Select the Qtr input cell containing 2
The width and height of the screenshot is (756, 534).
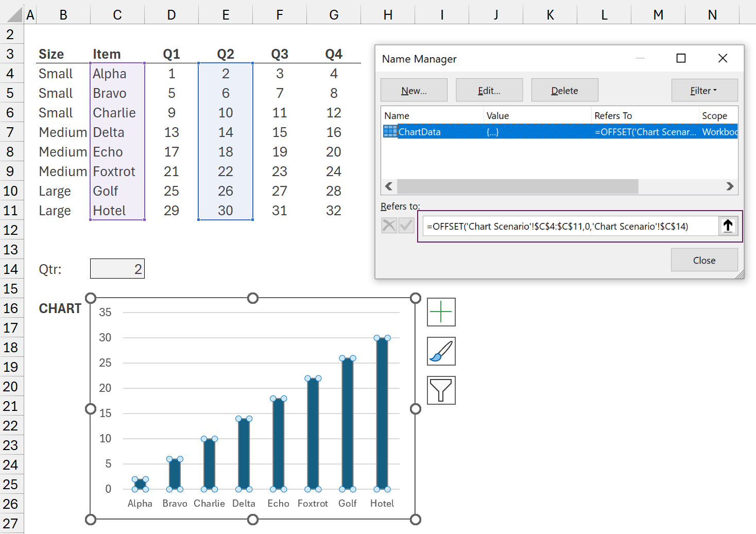pos(117,269)
